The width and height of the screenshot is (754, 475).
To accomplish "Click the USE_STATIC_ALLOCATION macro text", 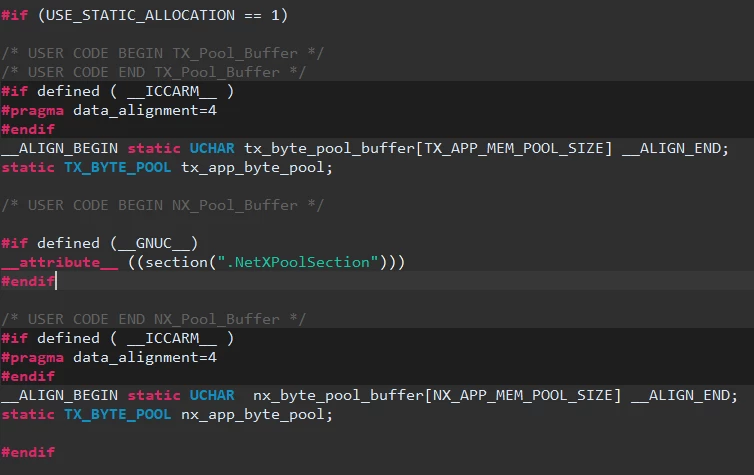I will coord(140,15).
